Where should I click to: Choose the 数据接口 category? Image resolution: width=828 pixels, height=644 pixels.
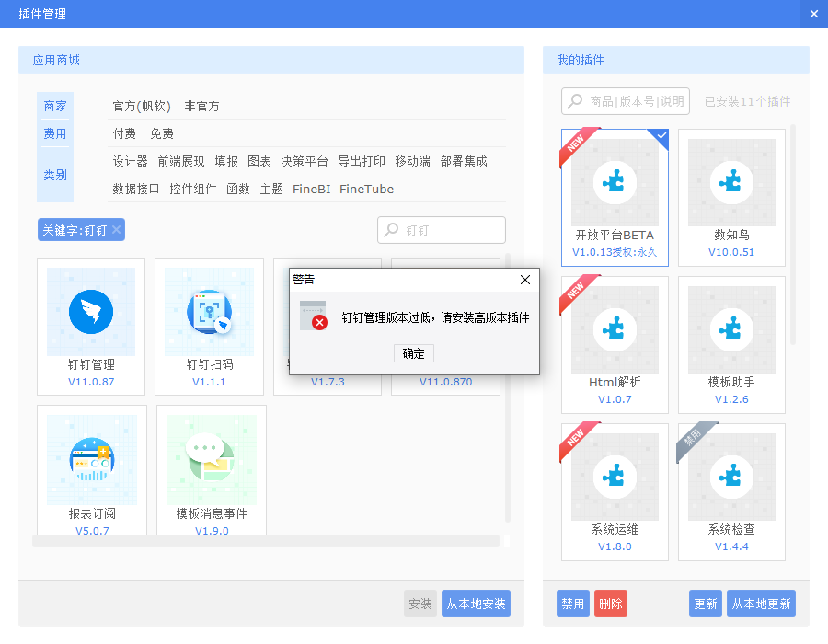(136, 189)
